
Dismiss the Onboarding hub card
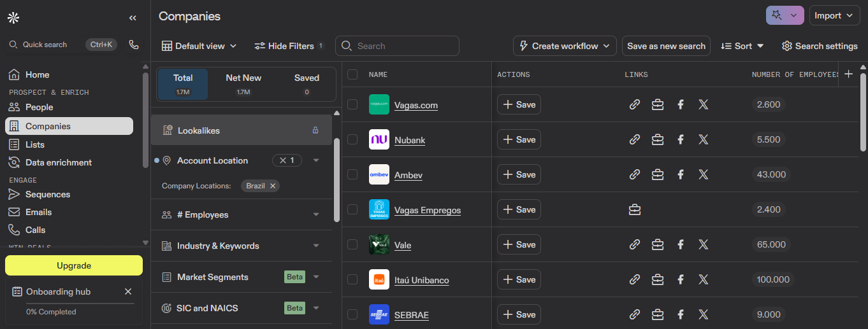tap(128, 291)
